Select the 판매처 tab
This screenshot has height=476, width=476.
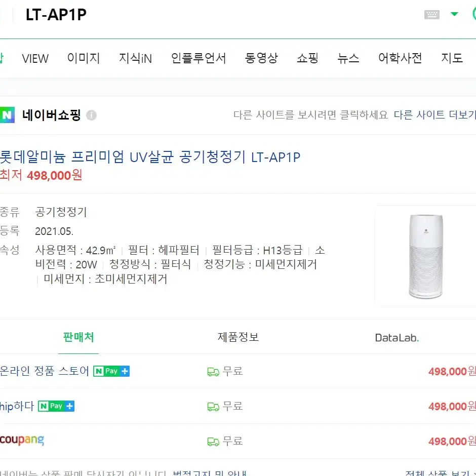click(78, 337)
